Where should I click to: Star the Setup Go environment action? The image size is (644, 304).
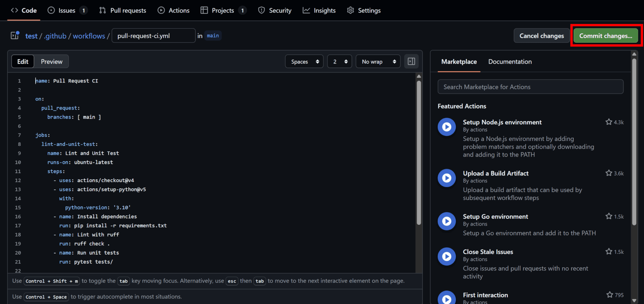(609, 216)
